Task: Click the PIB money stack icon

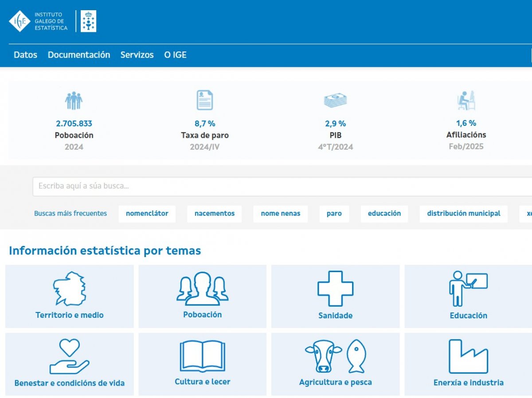Action: point(335,101)
